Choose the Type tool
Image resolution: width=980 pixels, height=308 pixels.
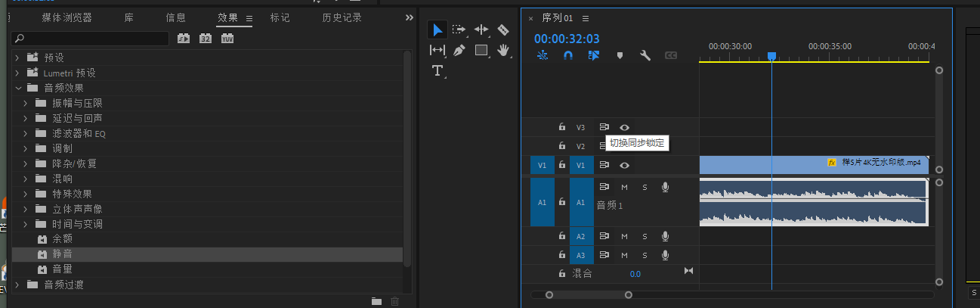click(x=437, y=70)
